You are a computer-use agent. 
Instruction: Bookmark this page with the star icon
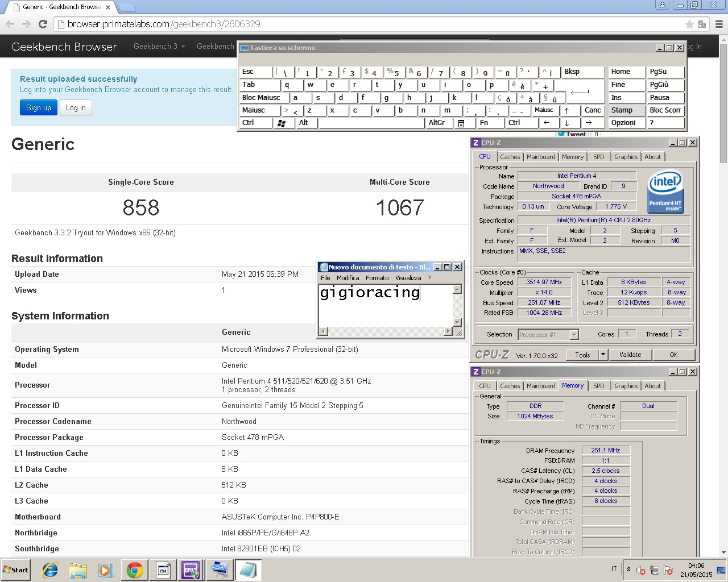pos(689,24)
